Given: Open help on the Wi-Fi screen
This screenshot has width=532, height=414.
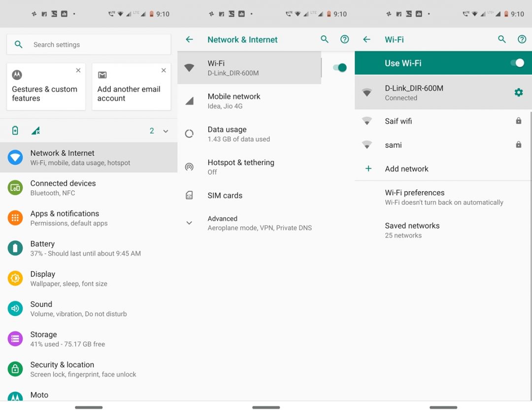Looking at the screenshot, I should click(x=522, y=39).
